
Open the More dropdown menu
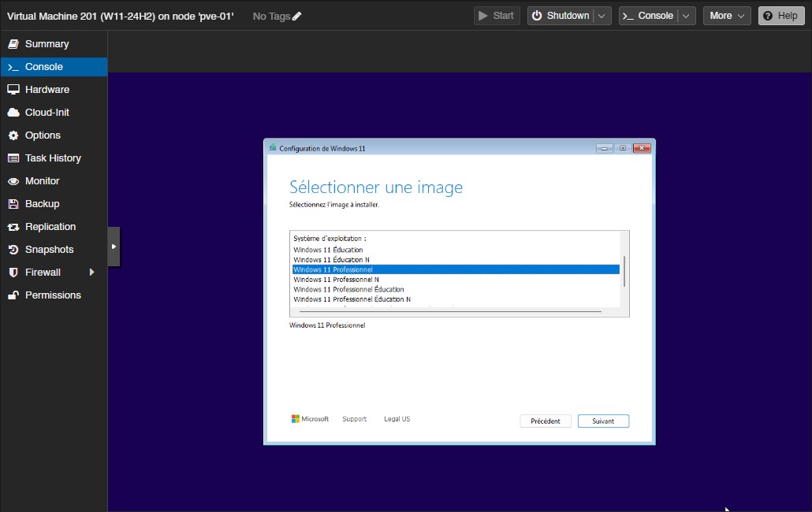[726, 15]
